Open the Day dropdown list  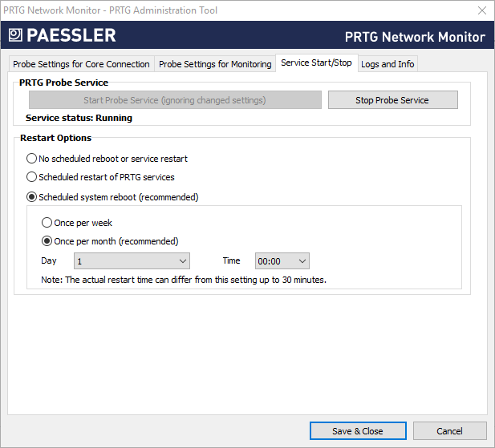(x=132, y=261)
